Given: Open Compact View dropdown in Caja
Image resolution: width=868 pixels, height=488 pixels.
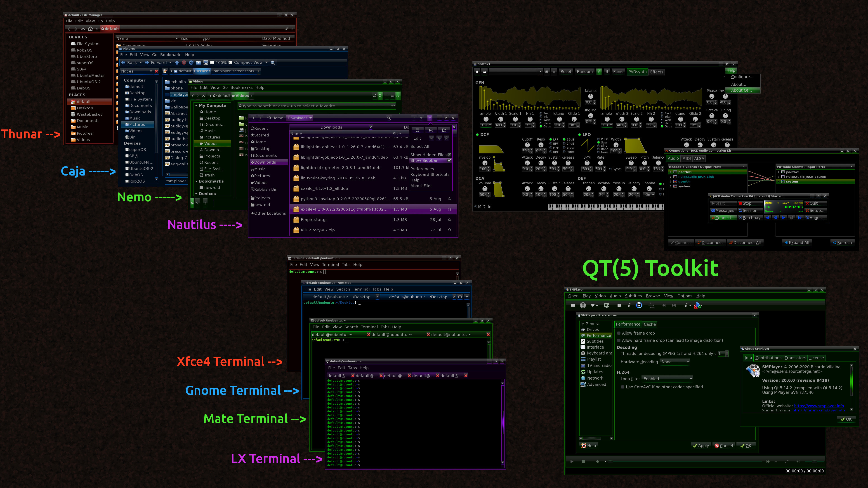Looking at the screenshot, I should click(251, 63).
